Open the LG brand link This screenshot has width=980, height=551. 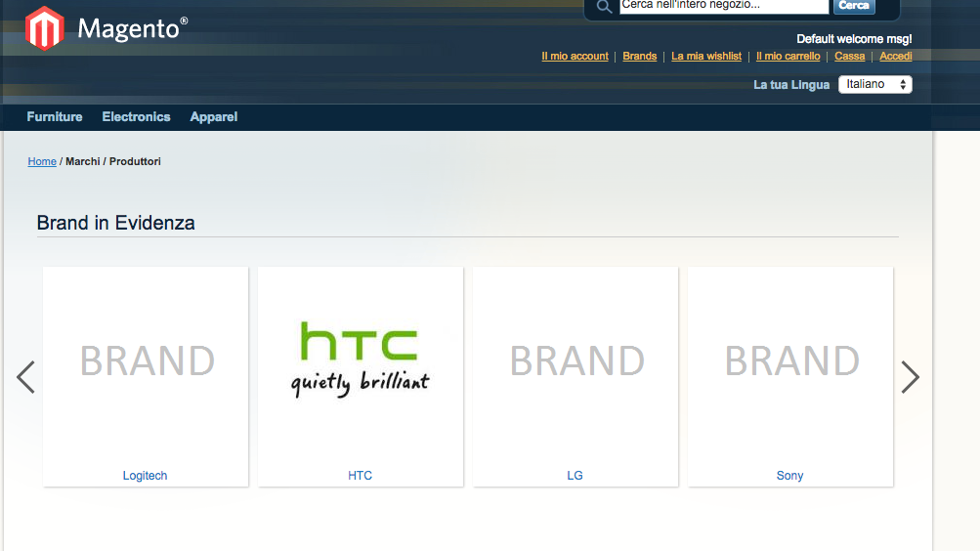tap(575, 476)
